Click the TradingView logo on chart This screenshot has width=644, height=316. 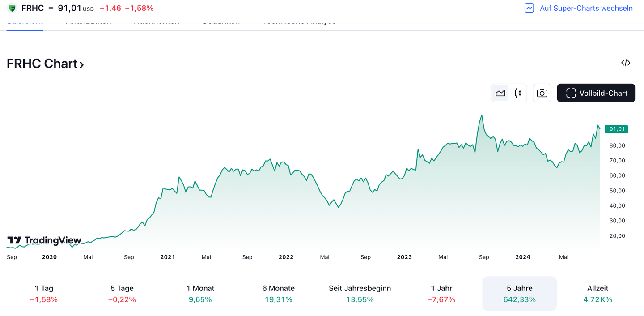(x=44, y=240)
